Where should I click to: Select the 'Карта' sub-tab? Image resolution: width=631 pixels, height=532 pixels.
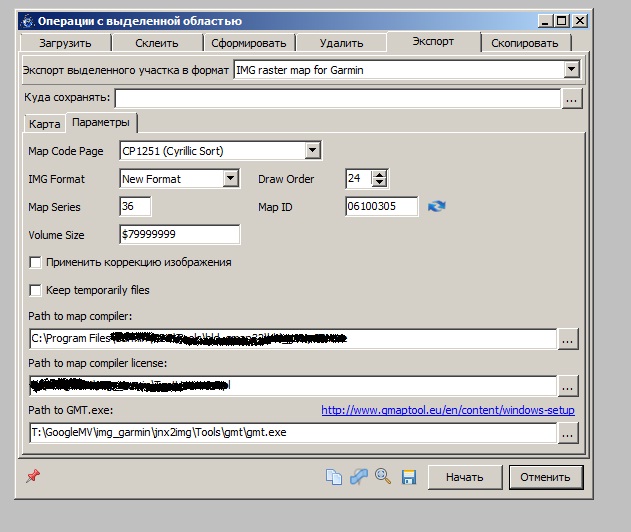tap(45, 123)
